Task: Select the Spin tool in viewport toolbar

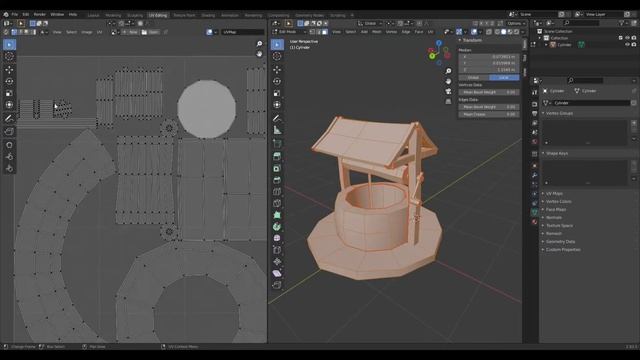Action: (277, 227)
